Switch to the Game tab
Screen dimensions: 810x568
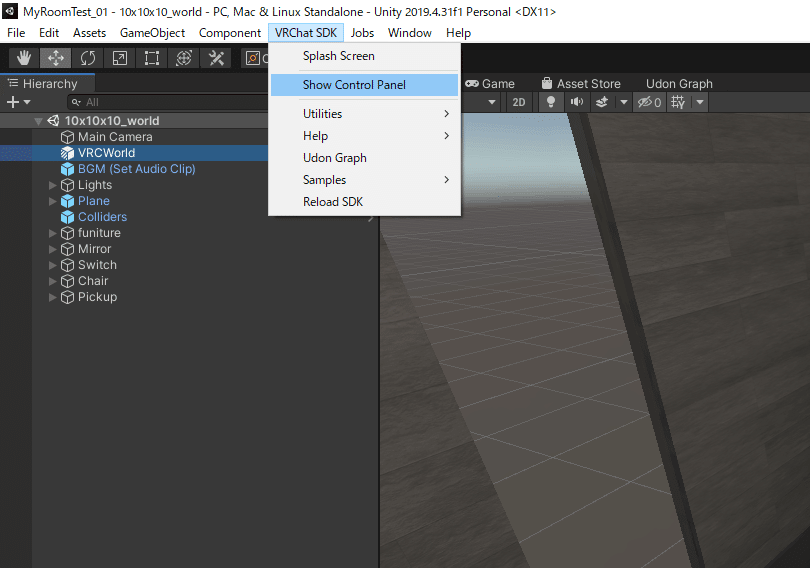489,84
